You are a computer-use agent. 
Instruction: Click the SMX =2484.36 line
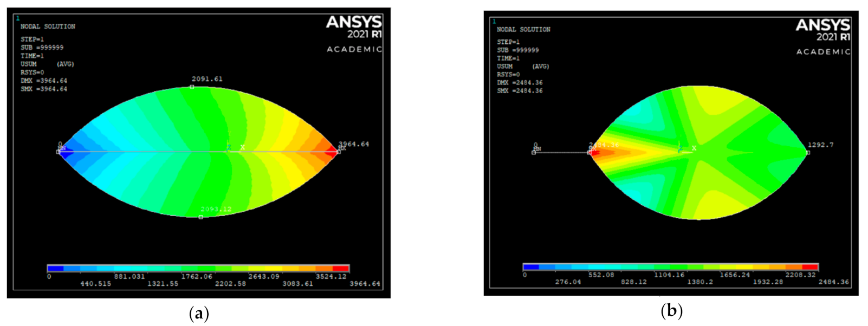pos(520,91)
